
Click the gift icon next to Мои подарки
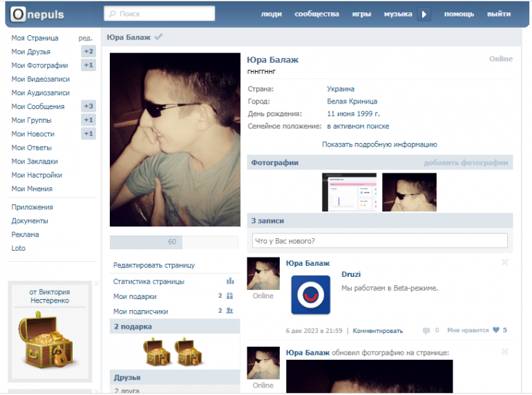(230, 296)
